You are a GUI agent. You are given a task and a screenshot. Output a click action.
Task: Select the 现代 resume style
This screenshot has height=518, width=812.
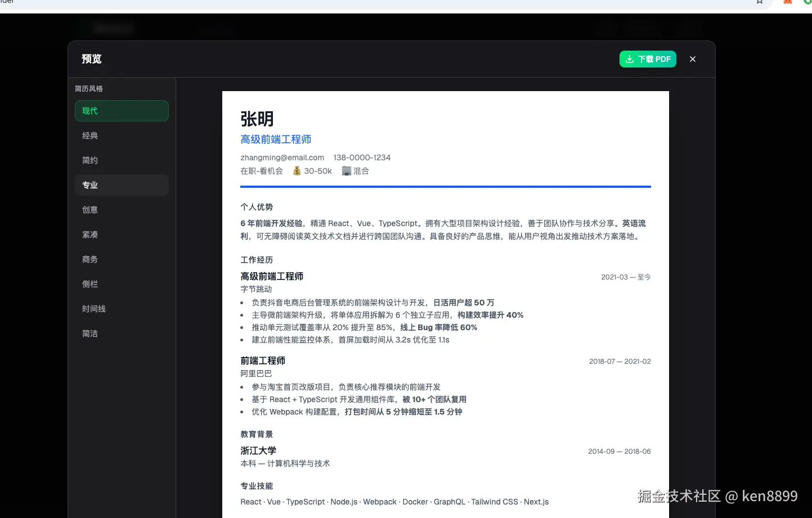click(122, 111)
